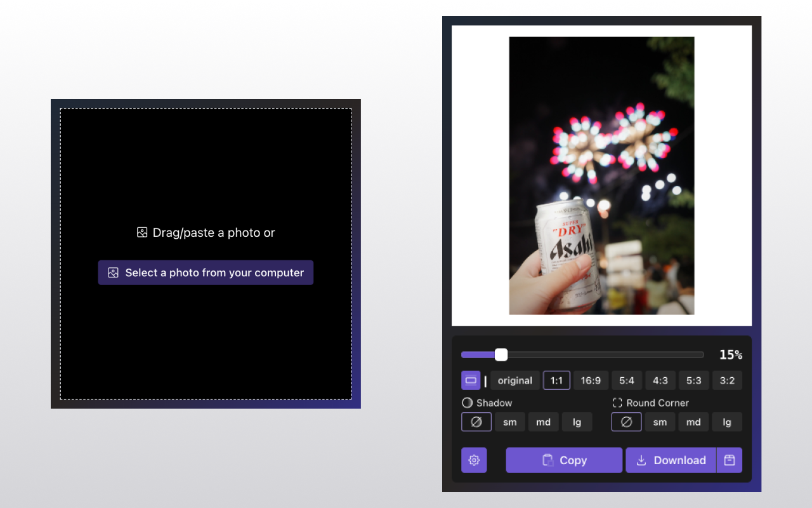Set Shadow to md
812x508 pixels.
click(x=544, y=422)
